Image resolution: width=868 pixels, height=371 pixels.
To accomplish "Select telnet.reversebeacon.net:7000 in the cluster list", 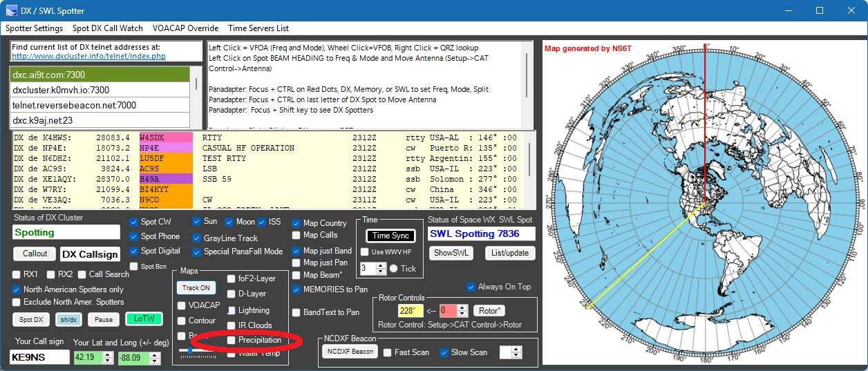I will 100,105.
